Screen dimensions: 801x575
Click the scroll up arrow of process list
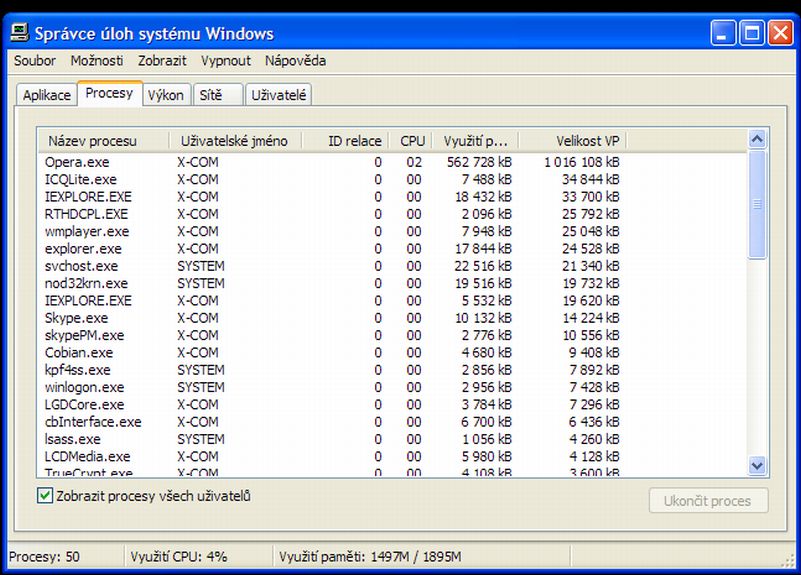tap(756, 141)
